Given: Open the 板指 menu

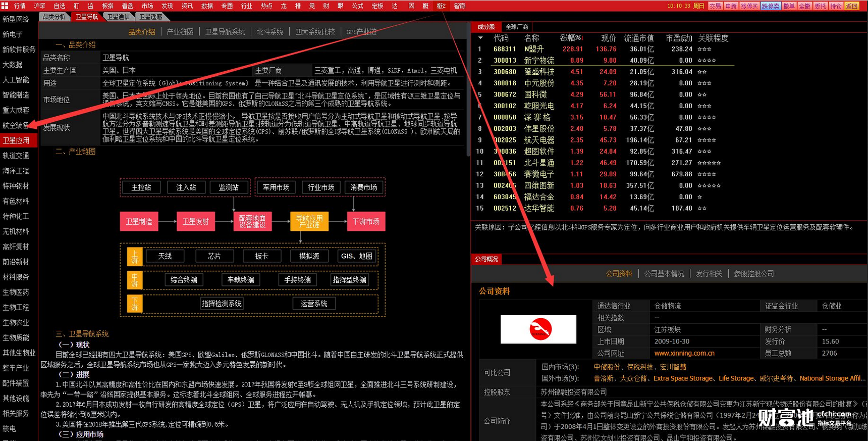Looking at the screenshot, I should [x=107, y=6].
